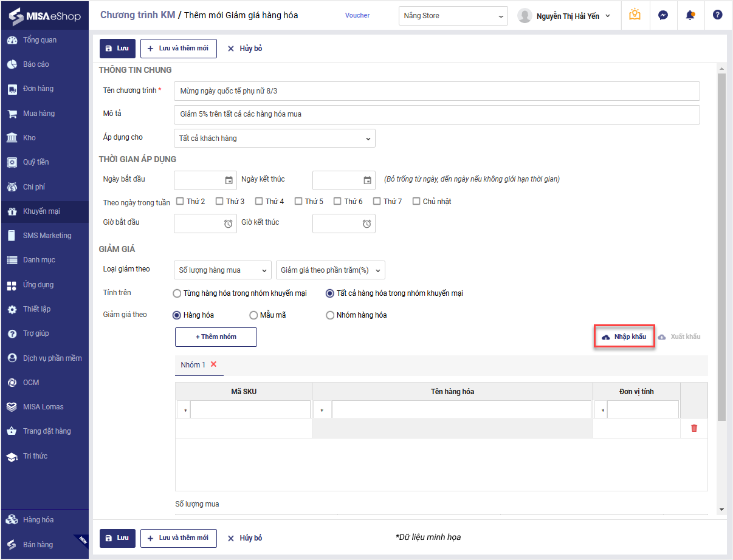733x560 pixels.
Task: Select the Nhóm hàng hóa radio button
Action: click(330, 315)
